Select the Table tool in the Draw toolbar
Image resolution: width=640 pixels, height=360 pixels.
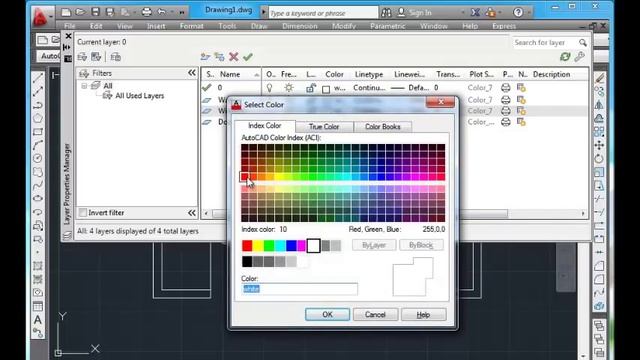(x=38, y=306)
